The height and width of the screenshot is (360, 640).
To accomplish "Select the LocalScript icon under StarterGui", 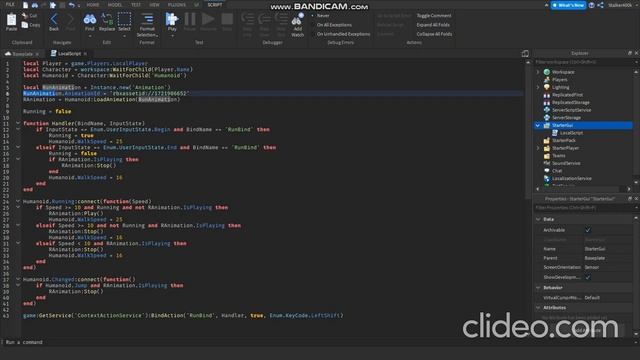I will pyautogui.click(x=555, y=133).
